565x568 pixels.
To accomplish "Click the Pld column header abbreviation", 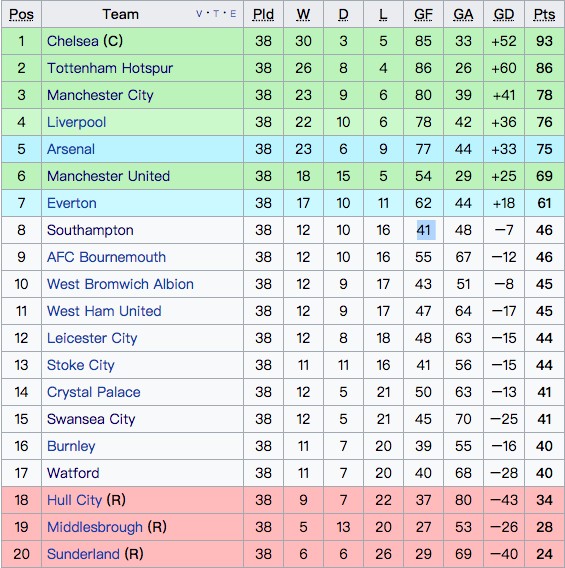I will 263,14.
